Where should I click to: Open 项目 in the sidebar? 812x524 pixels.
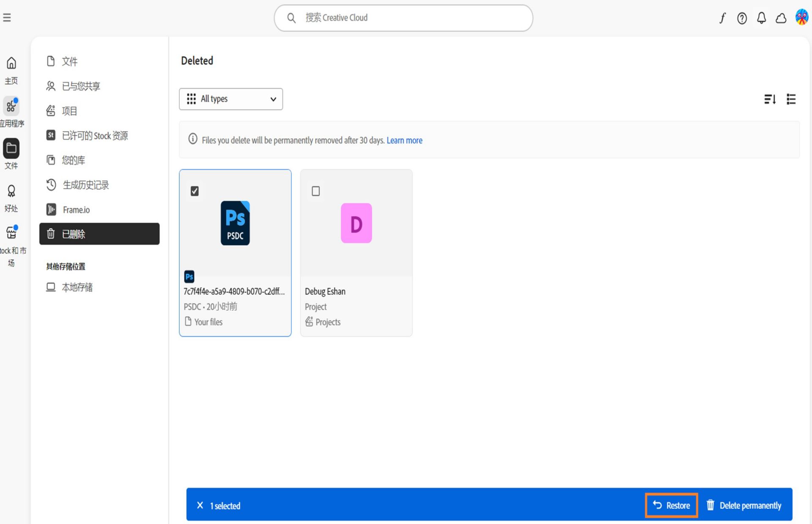click(99, 111)
